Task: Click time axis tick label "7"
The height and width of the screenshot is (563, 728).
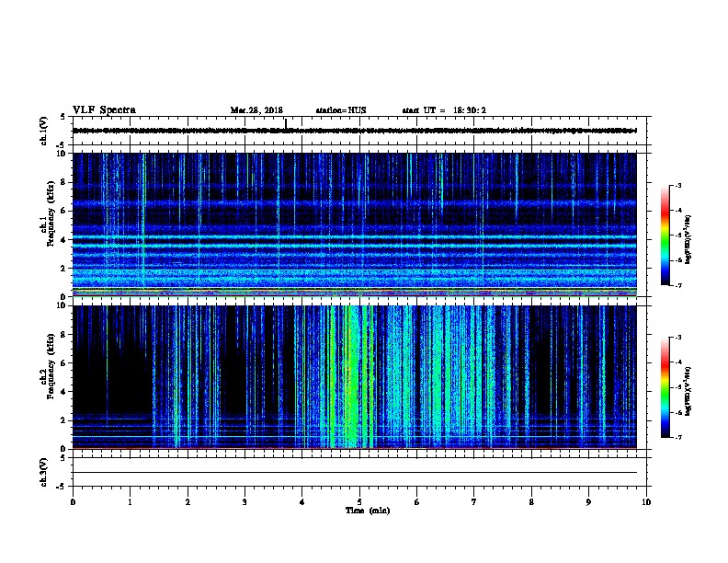Action: (x=474, y=502)
